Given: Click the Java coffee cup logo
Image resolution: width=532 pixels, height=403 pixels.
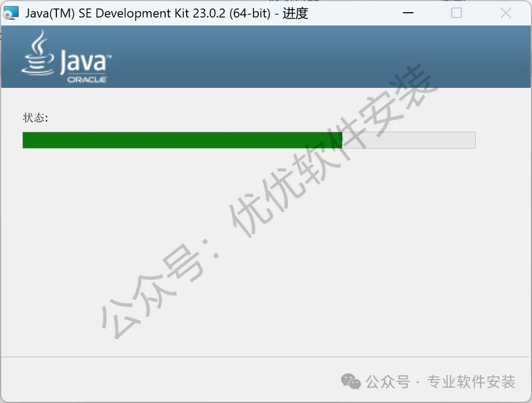Looking at the screenshot, I should 38,53.
